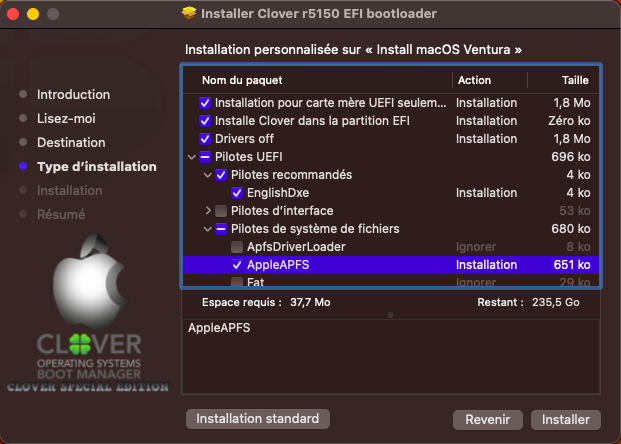Click the Zéro ko size value

coord(569,121)
